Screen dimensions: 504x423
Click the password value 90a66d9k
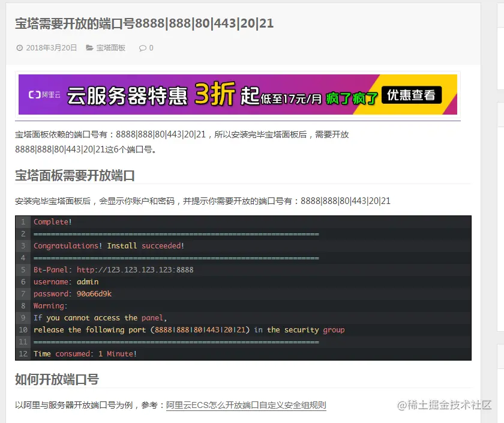pyautogui.click(x=94, y=294)
